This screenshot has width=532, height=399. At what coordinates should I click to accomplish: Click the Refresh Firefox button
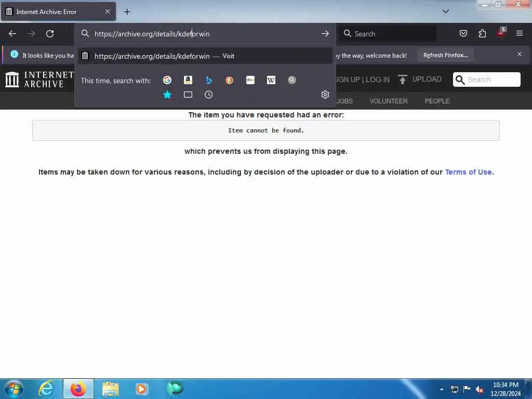pos(445,55)
